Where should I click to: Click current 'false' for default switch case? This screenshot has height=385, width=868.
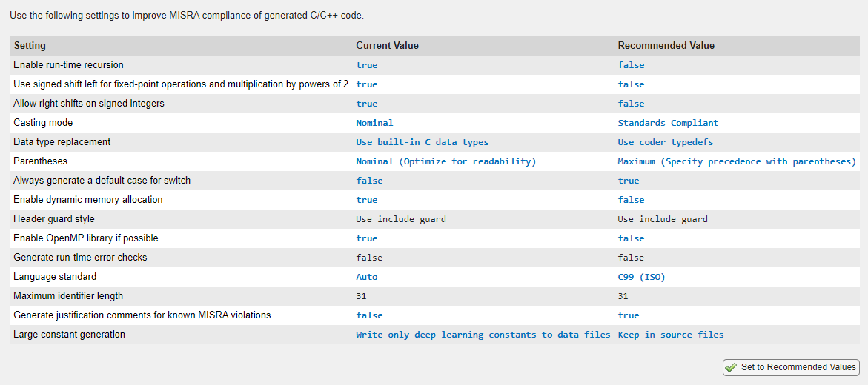(369, 181)
